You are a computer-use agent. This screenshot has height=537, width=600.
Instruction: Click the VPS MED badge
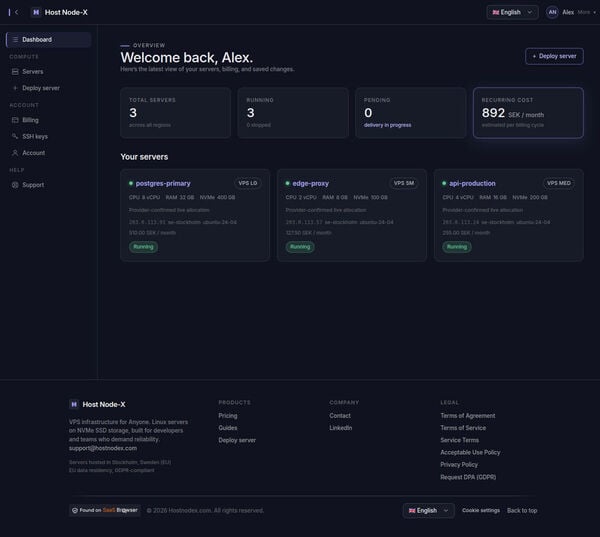[x=559, y=183]
